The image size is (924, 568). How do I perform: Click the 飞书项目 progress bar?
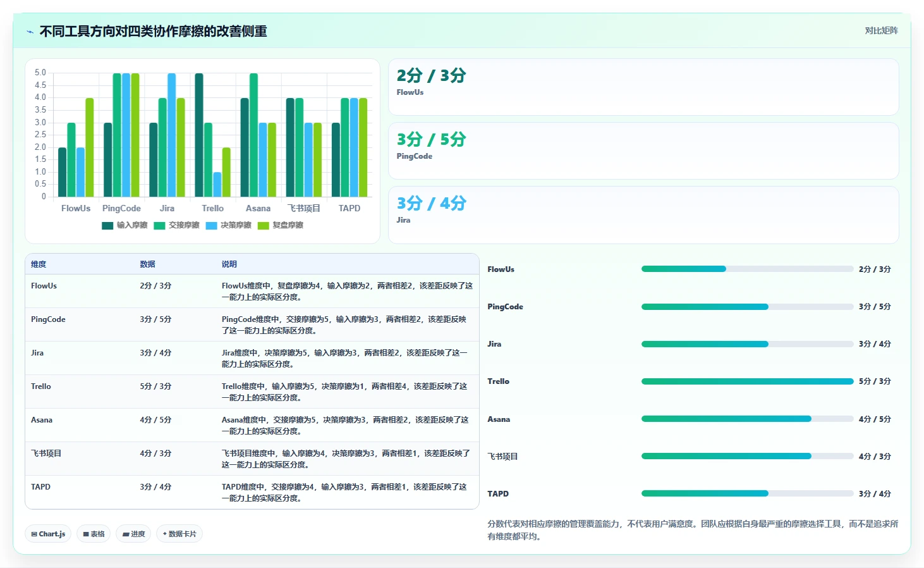747,456
